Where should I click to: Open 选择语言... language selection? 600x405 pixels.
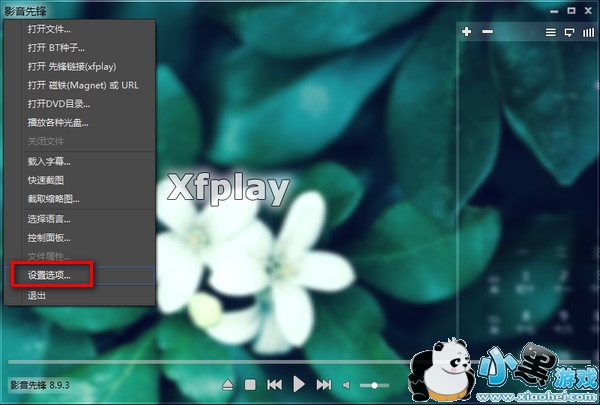point(80,219)
